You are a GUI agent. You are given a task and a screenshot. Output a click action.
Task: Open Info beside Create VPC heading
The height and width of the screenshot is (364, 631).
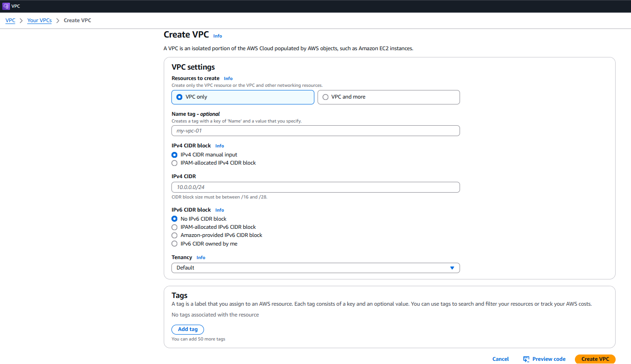click(x=218, y=36)
